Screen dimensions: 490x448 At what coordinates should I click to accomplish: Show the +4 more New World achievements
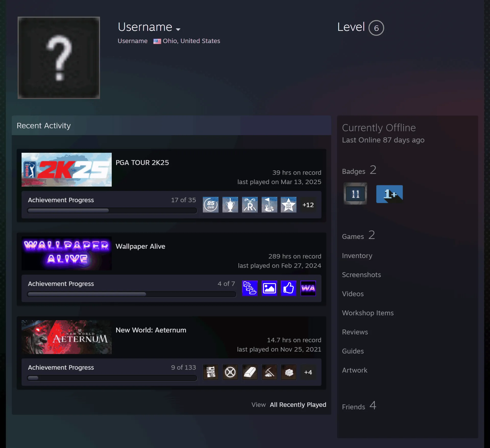(x=308, y=372)
